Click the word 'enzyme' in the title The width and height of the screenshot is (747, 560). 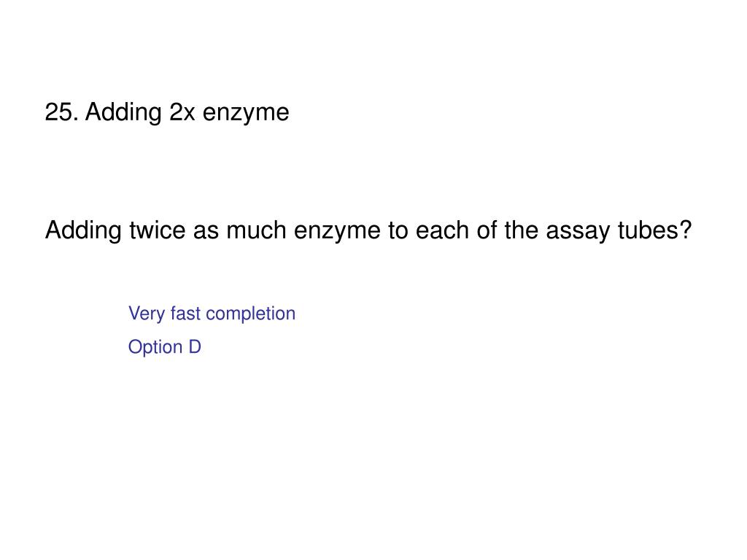coord(246,114)
